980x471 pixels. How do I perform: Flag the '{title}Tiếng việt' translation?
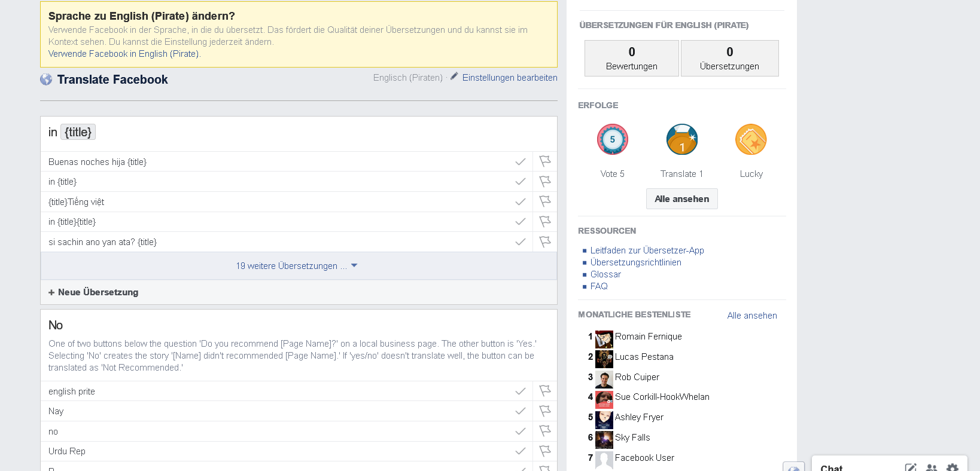544,201
